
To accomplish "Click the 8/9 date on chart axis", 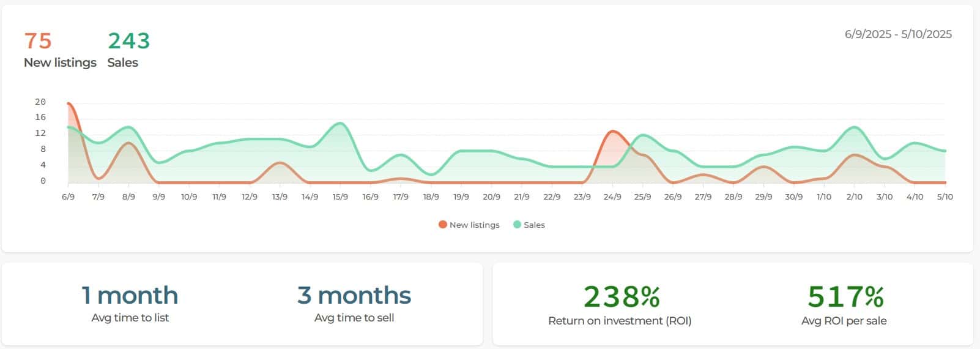I will click(x=128, y=197).
